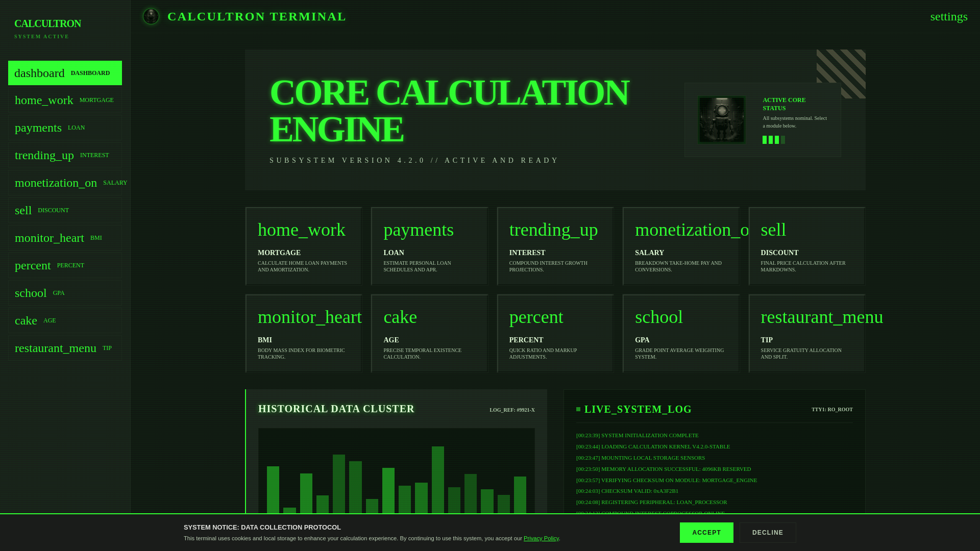Click payments icon on Loan card
The width and height of the screenshot is (980, 551).
coord(419,230)
